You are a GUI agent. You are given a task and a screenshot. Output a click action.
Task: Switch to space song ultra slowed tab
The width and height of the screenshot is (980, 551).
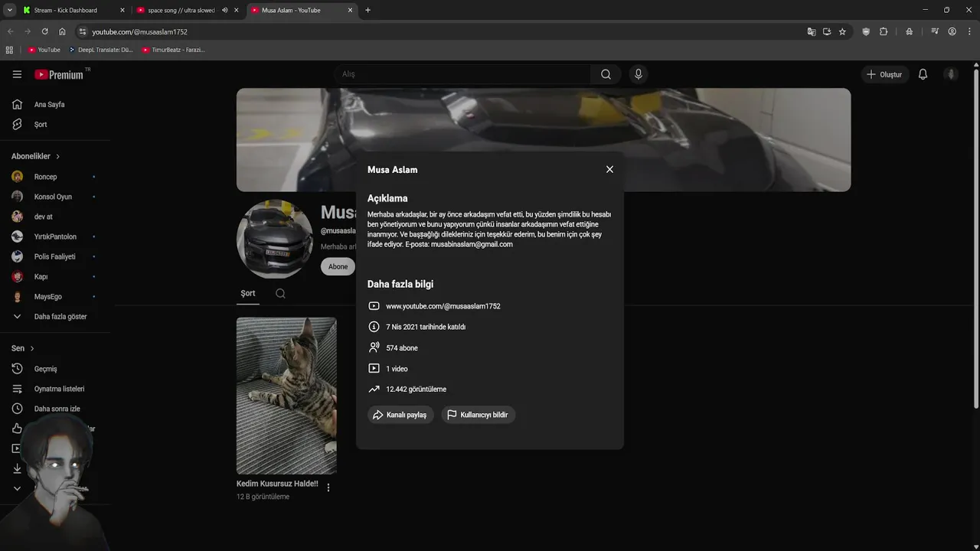pyautogui.click(x=181, y=10)
